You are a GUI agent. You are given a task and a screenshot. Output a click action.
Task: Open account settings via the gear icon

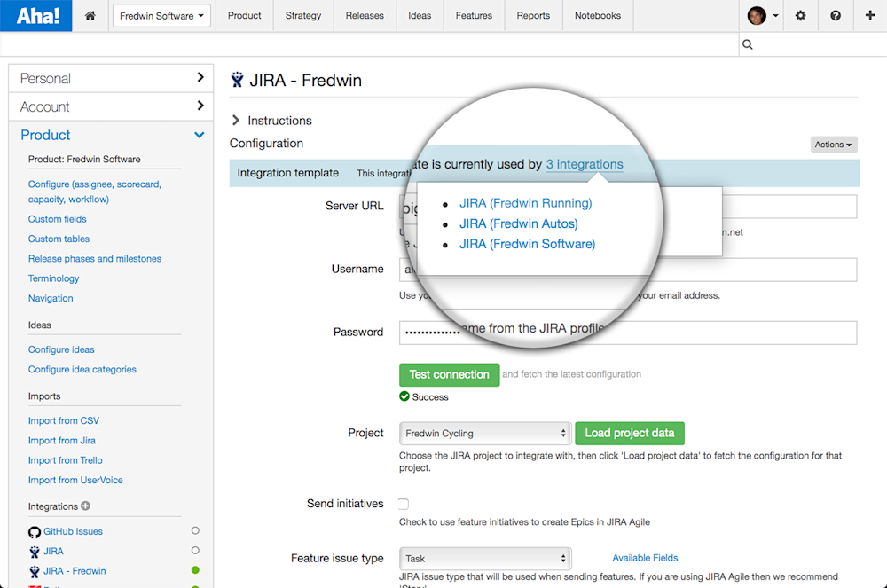800,15
